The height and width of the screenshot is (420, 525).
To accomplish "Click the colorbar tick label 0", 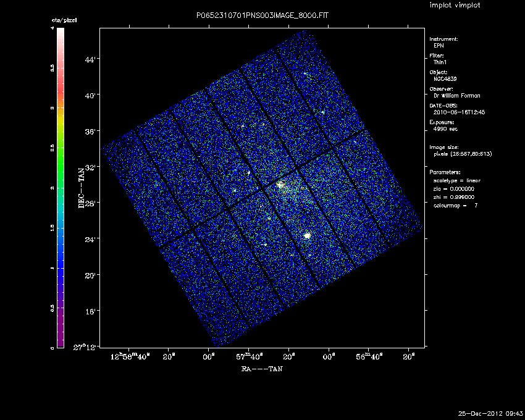I will 52,348.
